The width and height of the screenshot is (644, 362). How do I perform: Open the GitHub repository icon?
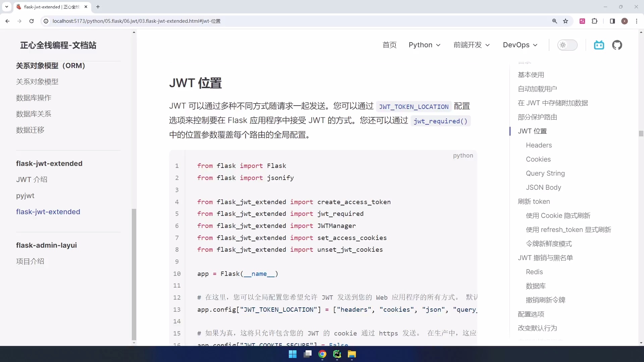(x=618, y=45)
